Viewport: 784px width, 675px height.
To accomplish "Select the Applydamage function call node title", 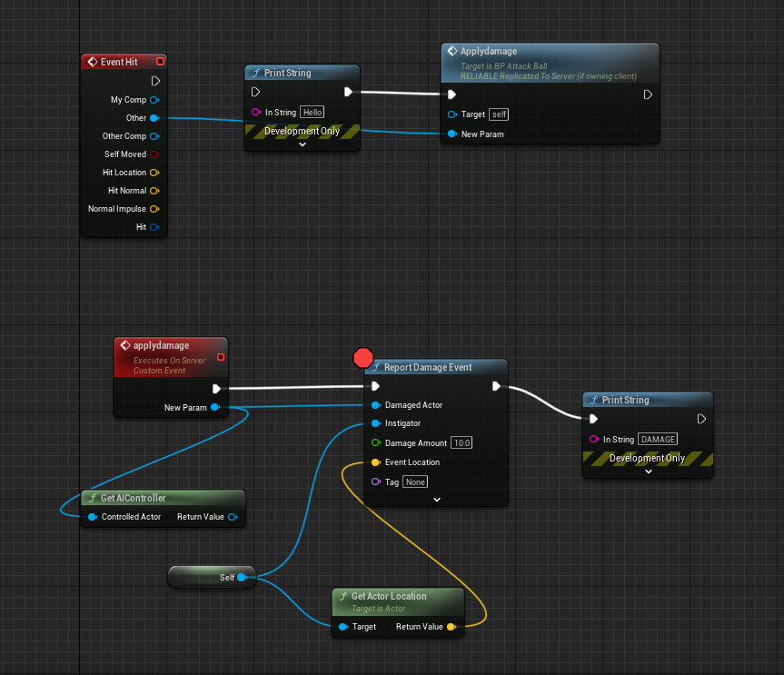I will point(489,51).
